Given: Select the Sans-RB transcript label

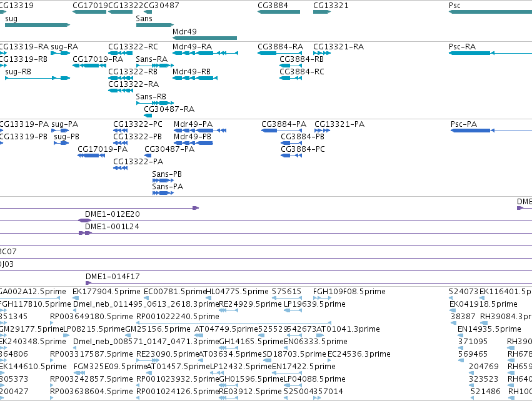Looking at the screenshot, I should coord(151,97).
